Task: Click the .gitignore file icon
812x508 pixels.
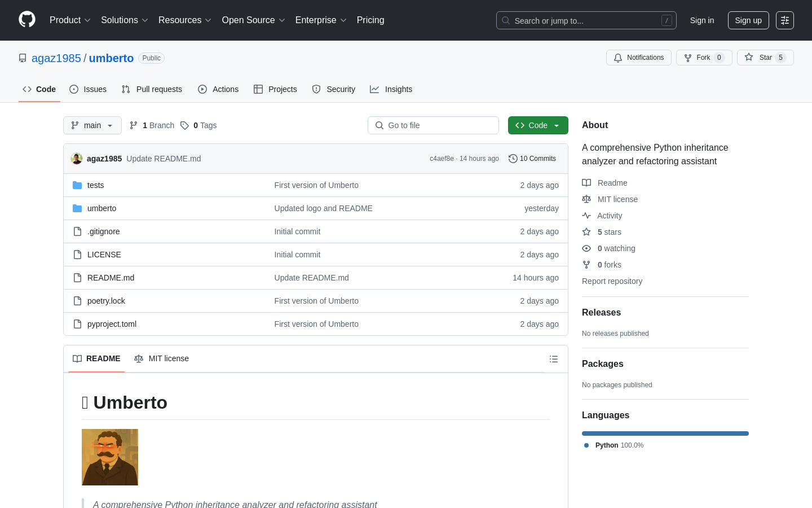Action: 78,231
